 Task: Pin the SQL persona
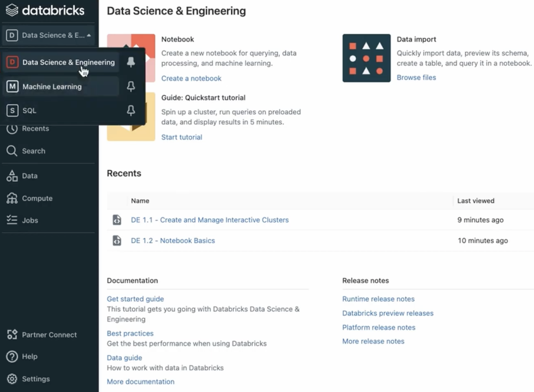click(x=131, y=111)
